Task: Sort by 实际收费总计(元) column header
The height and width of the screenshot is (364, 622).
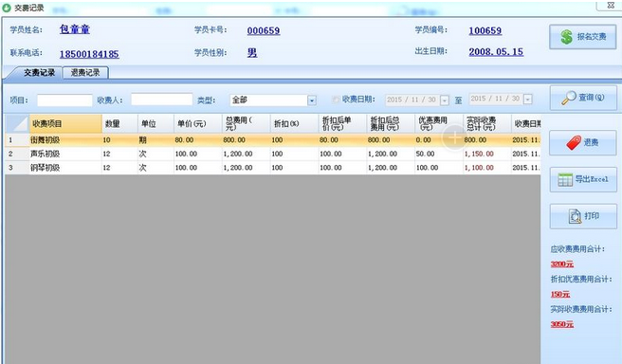Action: pos(487,124)
